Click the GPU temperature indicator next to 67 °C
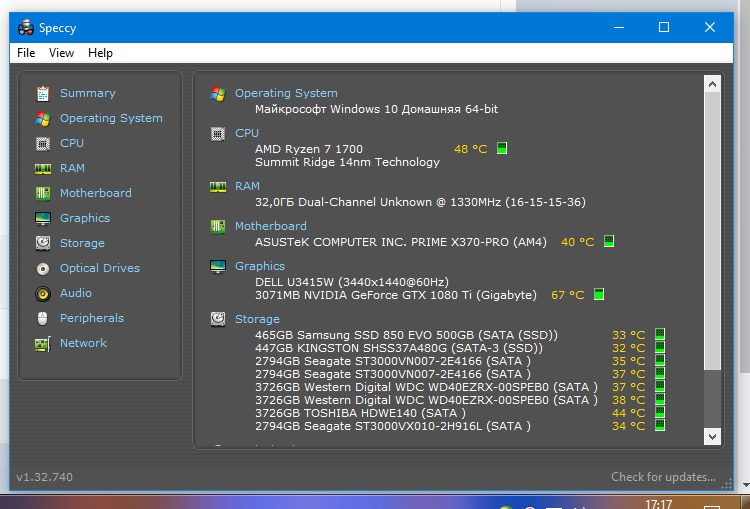This screenshot has width=750, height=509. tap(599, 294)
